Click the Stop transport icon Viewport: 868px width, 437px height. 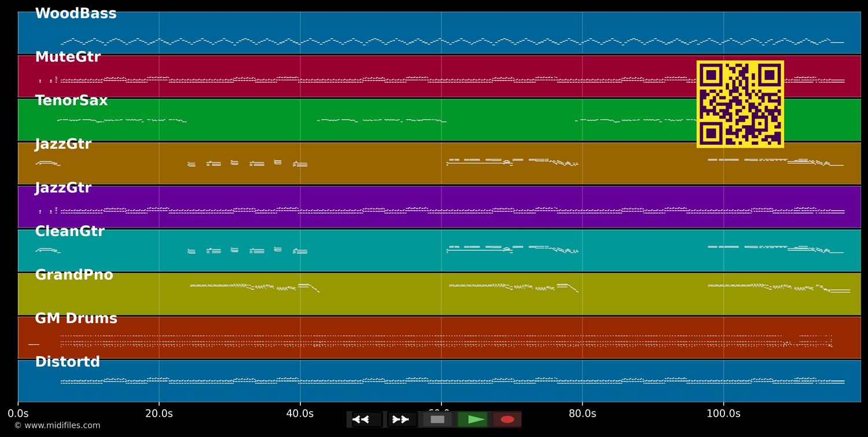tap(438, 419)
